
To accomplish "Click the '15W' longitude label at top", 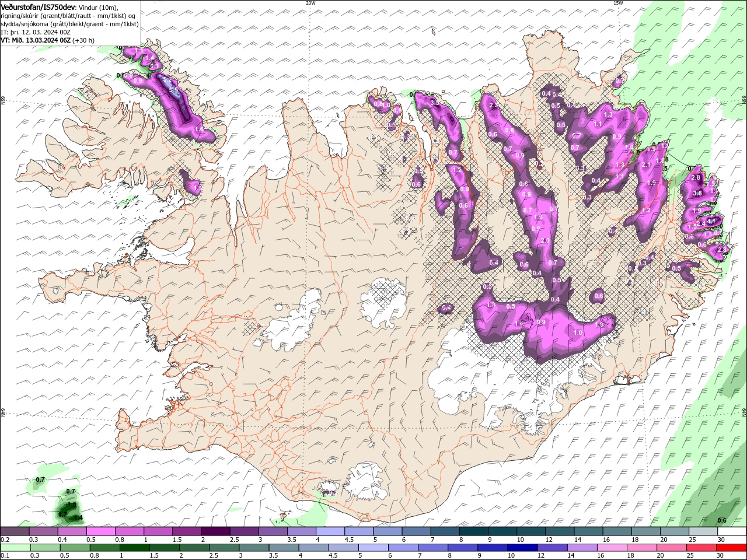I will 618,3.
